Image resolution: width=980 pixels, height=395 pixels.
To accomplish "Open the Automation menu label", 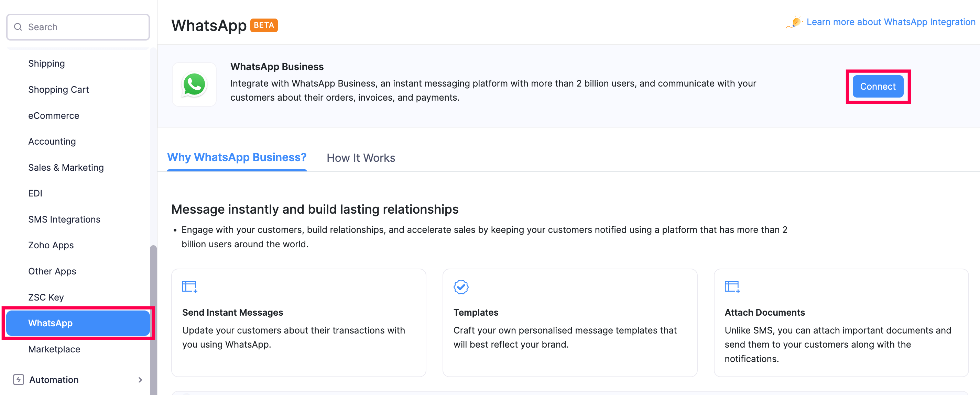I will click(x=54, y=380).
